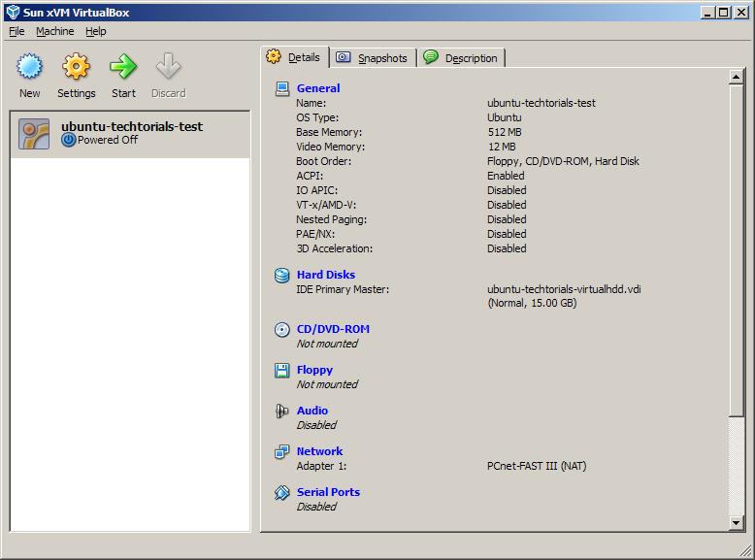Click the Powered Off status icon
The width and height of the screenshot is (755, 560).
click(69, 140)
